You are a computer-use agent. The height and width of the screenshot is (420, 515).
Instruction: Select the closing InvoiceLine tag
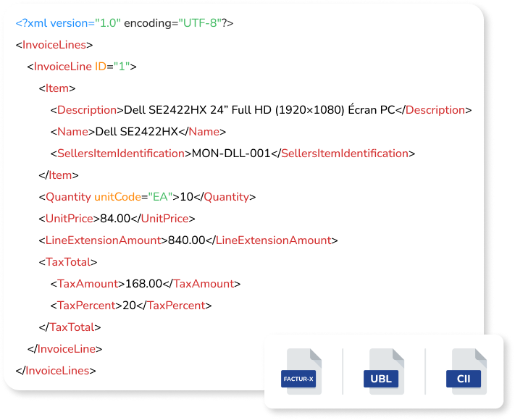pos(65,349)
